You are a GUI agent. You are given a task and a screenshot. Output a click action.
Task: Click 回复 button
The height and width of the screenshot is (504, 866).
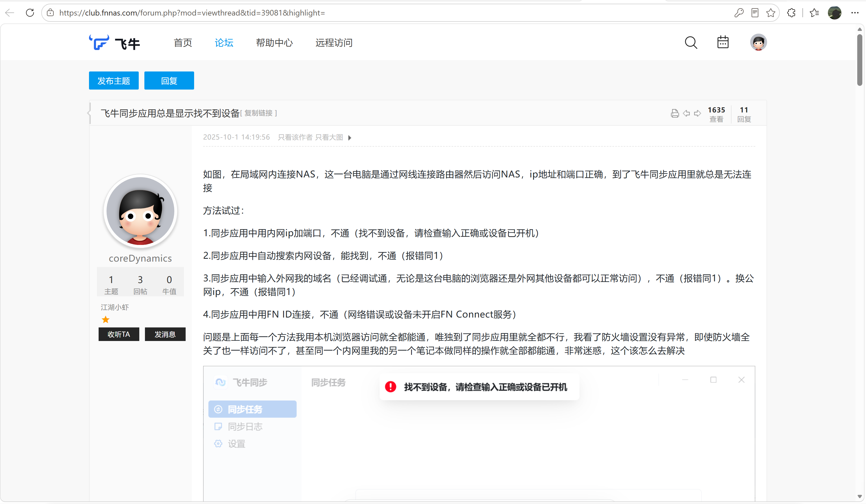(169, 81)
